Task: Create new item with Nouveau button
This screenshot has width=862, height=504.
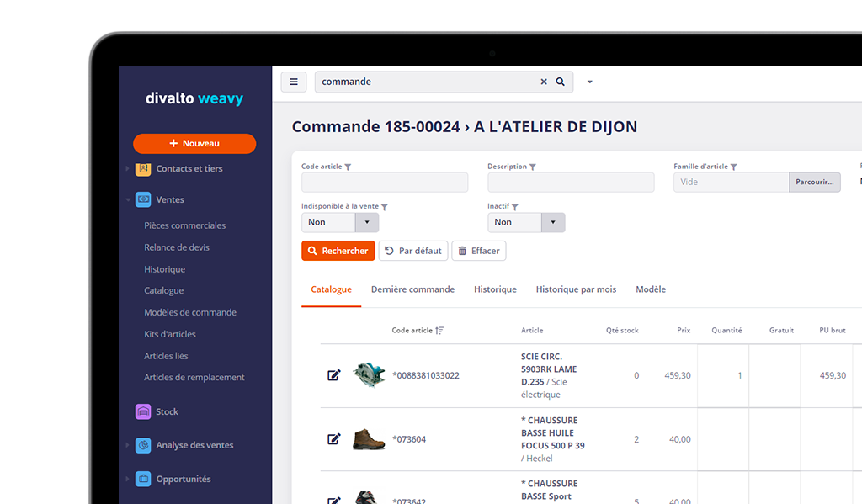Action: [x=194, y=143]
